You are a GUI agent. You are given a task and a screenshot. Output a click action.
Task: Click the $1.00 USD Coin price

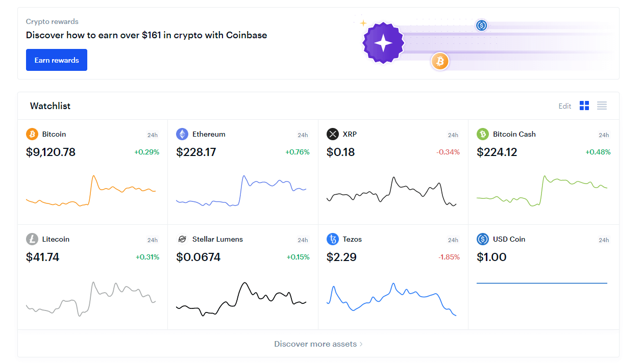point(491,257)
